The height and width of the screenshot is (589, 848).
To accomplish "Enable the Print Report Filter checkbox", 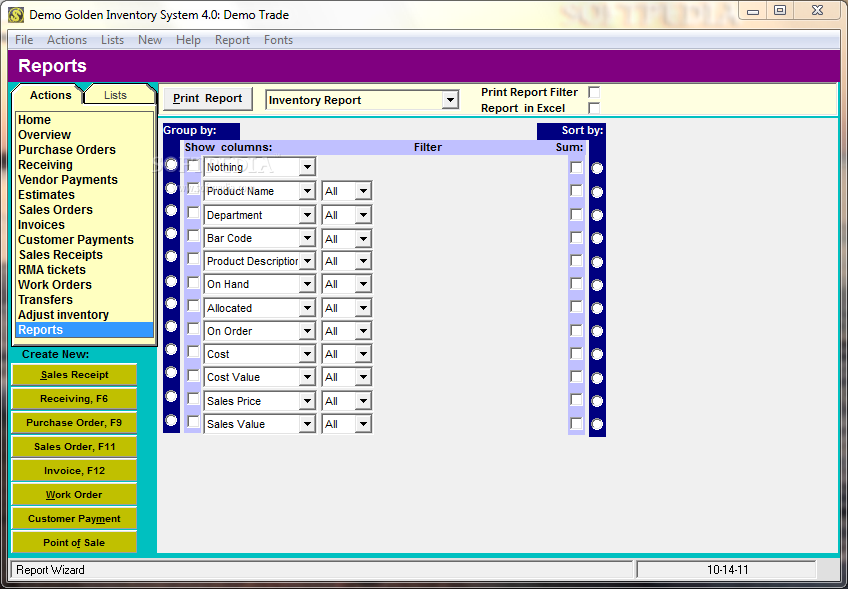I will point(594,92).
